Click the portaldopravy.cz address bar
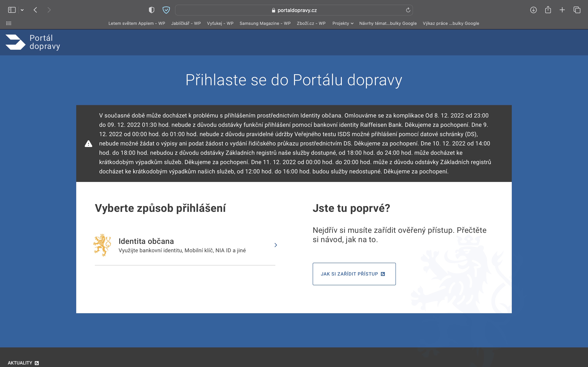The image size is (588, 367). (294, 10)
